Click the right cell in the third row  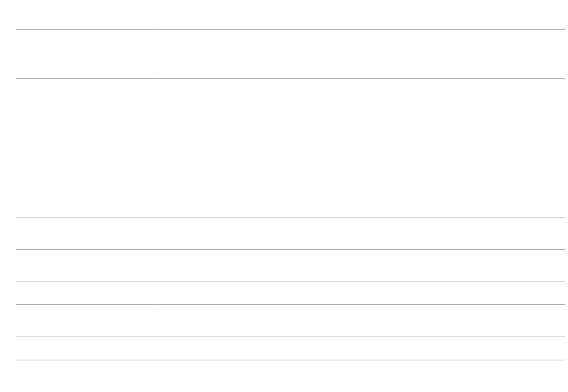tap(361, 234)
